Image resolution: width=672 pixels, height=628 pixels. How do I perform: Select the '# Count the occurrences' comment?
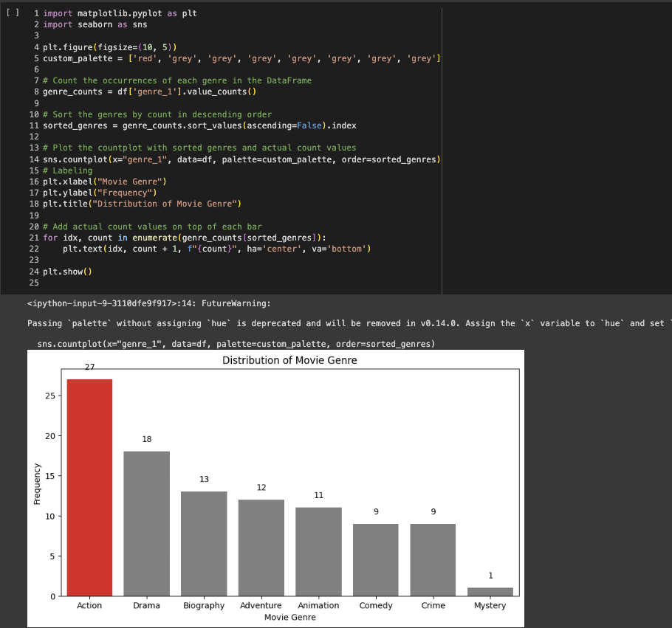click(177, 80)
